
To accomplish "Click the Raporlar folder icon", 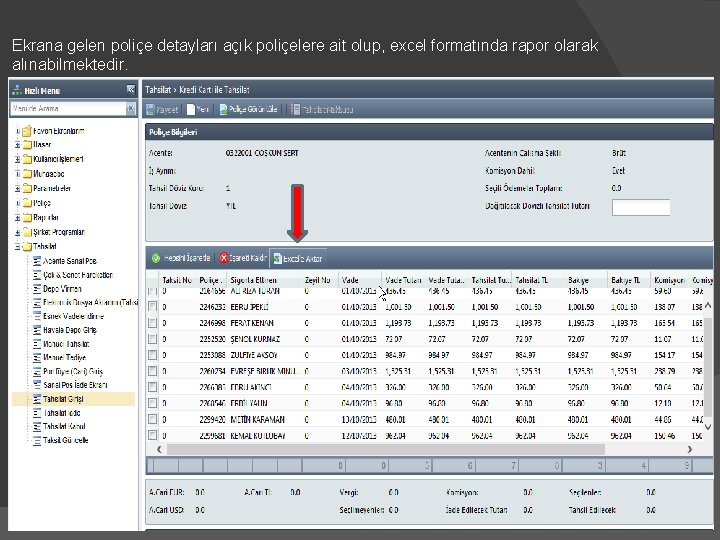I will click(x=27, y=218).
